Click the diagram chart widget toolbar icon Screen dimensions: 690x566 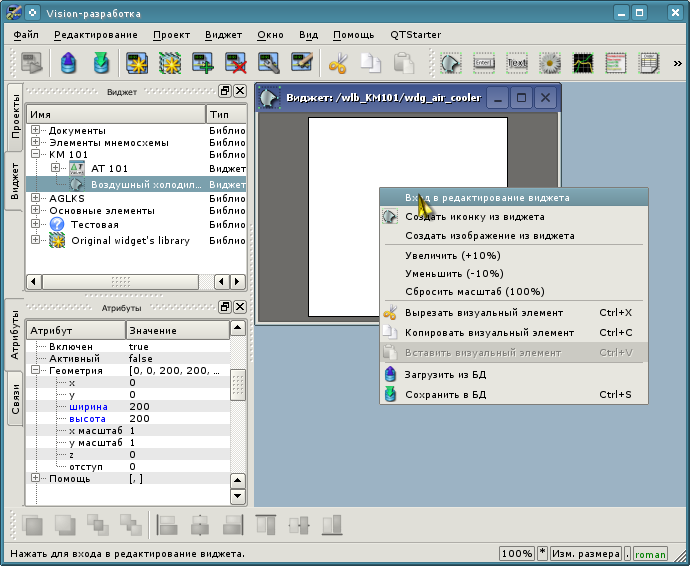(x=582, y=63)
